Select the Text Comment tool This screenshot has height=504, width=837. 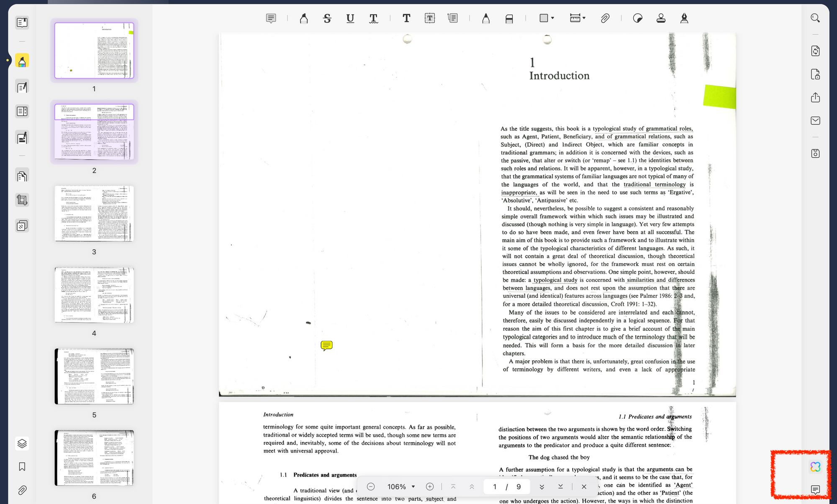(406, 18)
